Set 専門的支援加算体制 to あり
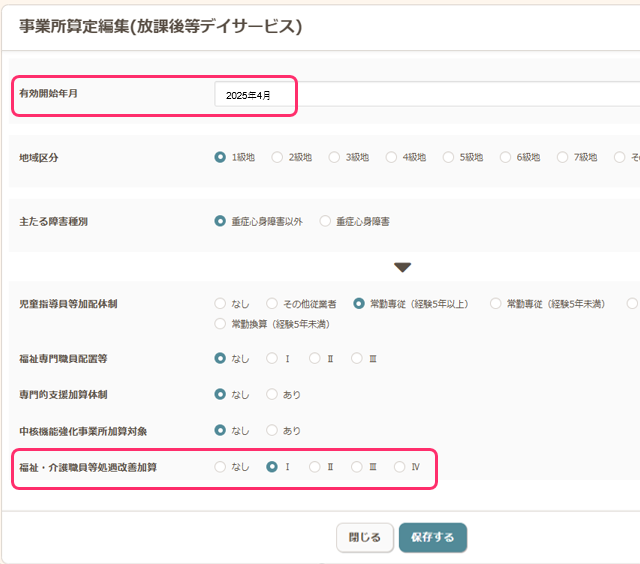Viewport: 640px width, 564px height. [x=272, y=394]
